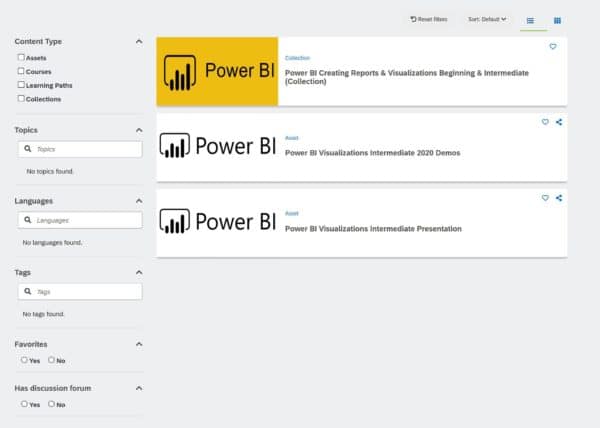Favorite the Visualizations Intermediate 2020 Demos asset
Image resolution: width=600 pixels, height=428 pixels.
[545, 122]
